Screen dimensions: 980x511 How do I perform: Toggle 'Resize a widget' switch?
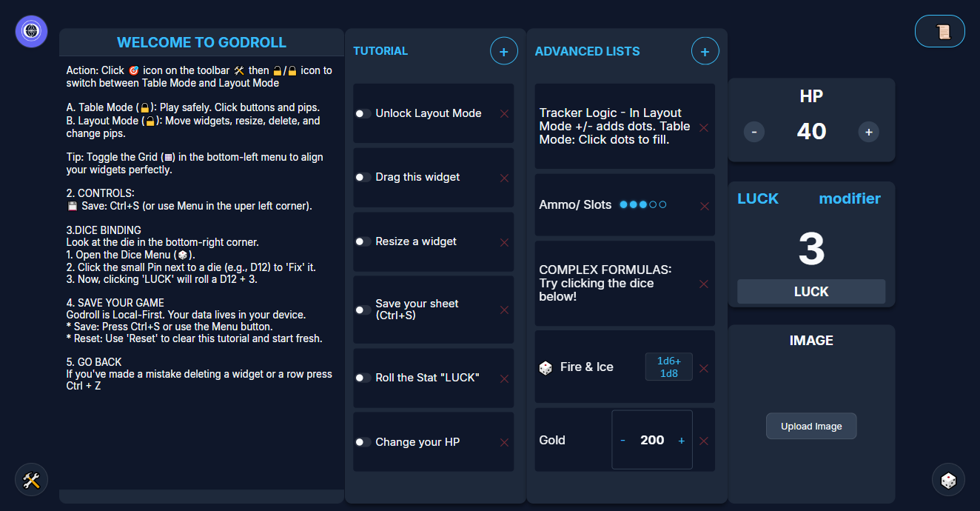tap(363, 241)
